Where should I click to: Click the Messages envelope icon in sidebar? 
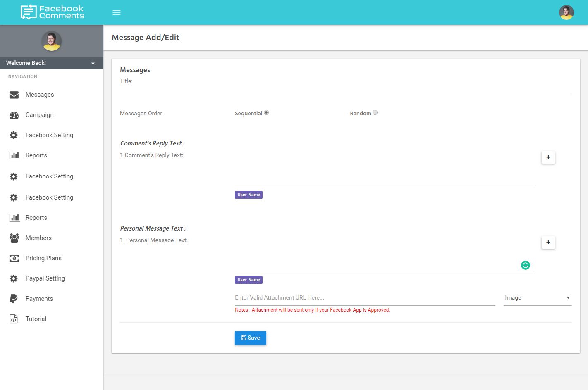tap(14, 95)
